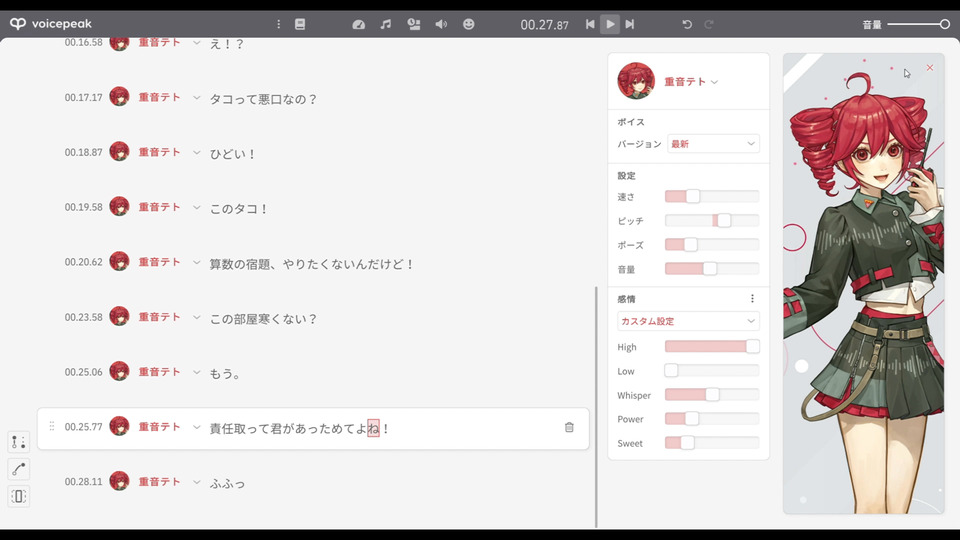Click avatar on the 00.18.87 line
Image resolution: width=960 pixels, height=540 pixels.
119,151
